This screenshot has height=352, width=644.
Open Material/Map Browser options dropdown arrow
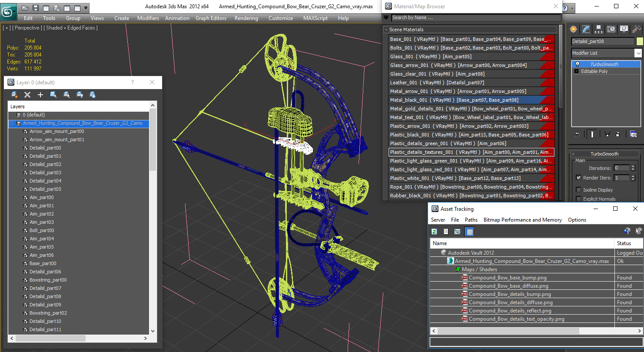pyautogui.click(x=386, y=17)
